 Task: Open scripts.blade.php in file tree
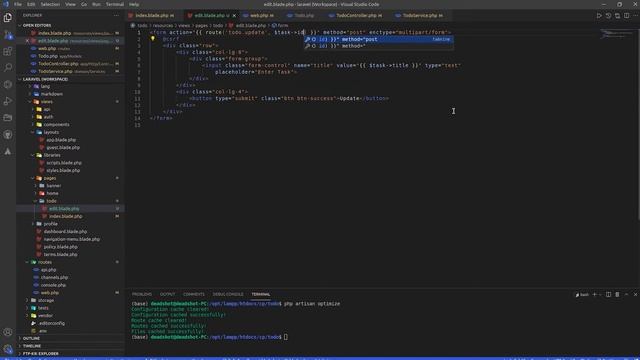(64, 163)
